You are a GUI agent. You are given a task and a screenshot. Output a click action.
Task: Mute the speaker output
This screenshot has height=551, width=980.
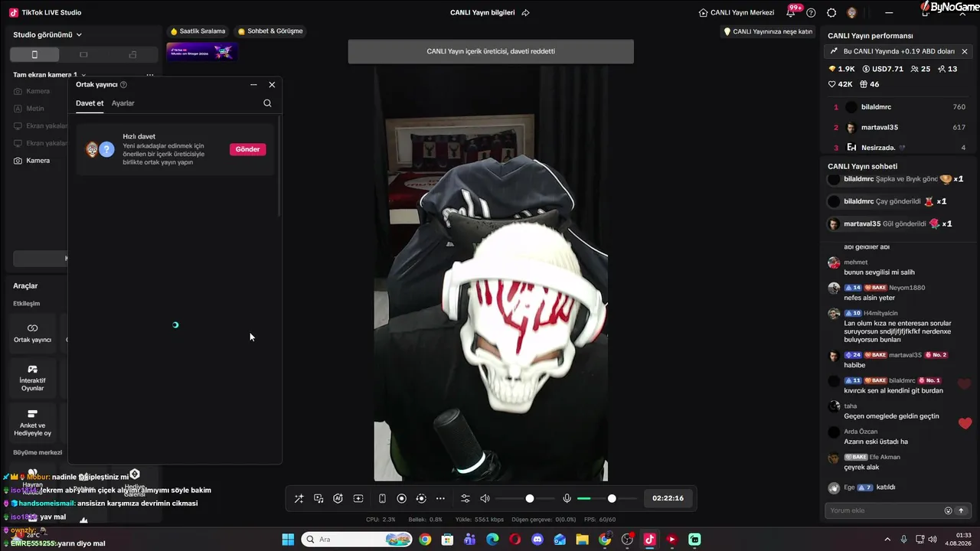pyautogui.click(x=485, y=498)
